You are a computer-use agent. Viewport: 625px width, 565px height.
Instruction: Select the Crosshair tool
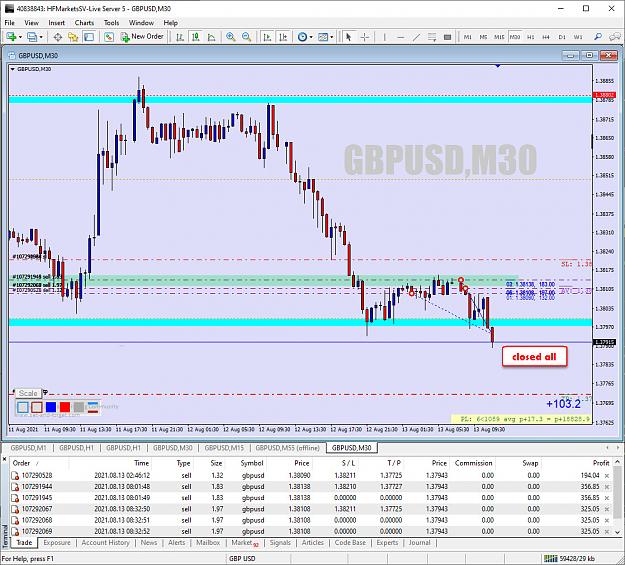[x=365, y=37]
